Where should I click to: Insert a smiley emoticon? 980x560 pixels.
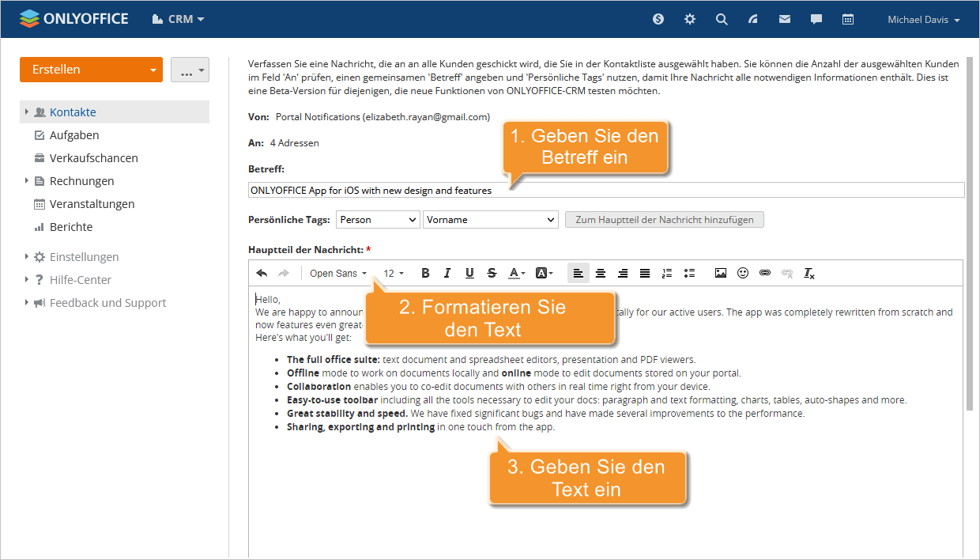[x=743, y=273]
